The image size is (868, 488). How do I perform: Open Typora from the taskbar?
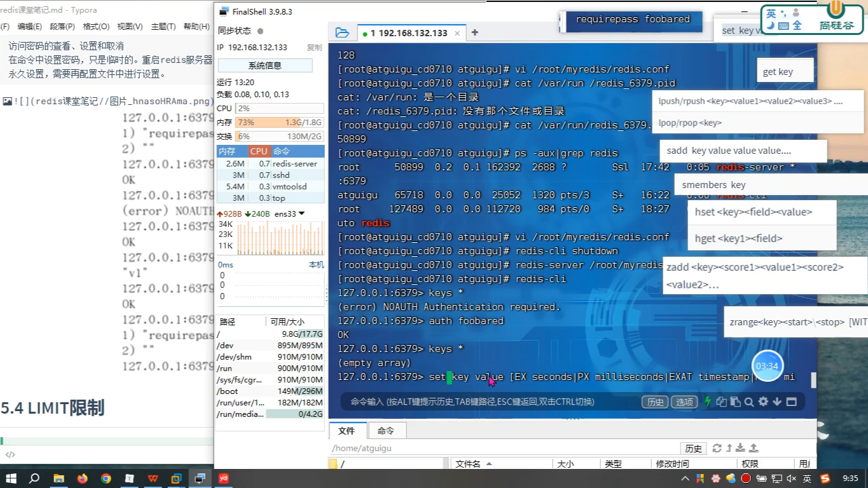pos(129,478)
